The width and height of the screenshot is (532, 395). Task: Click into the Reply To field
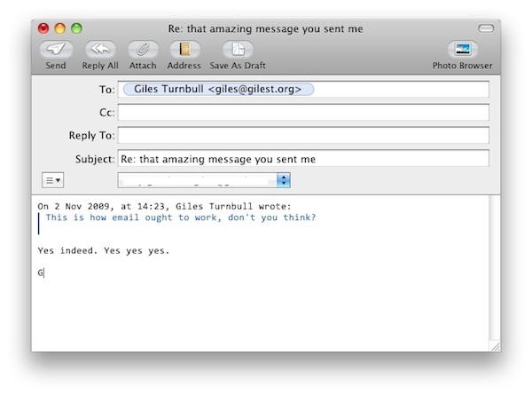click(302, 136)
